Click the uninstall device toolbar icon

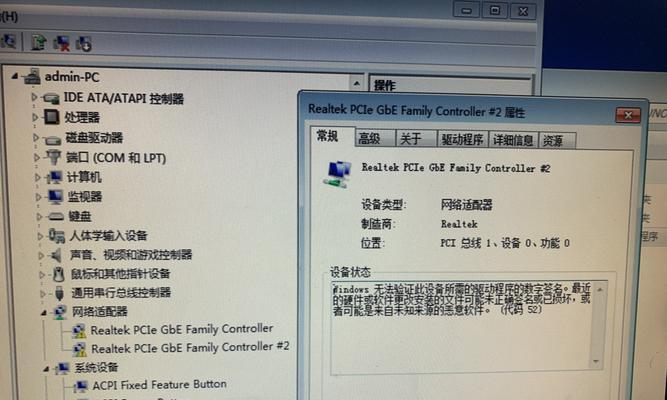pos(62,43)
